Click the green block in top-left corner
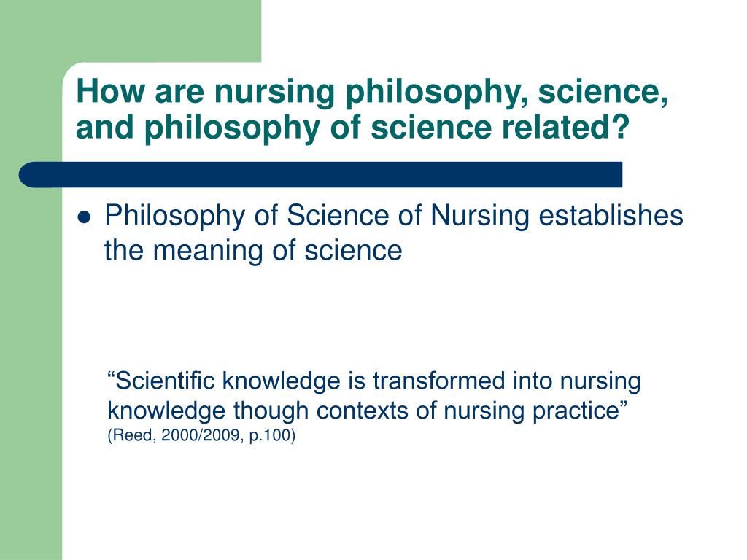Screen dimensions: 747x560 pyautogui.click(x=131, y=31)
